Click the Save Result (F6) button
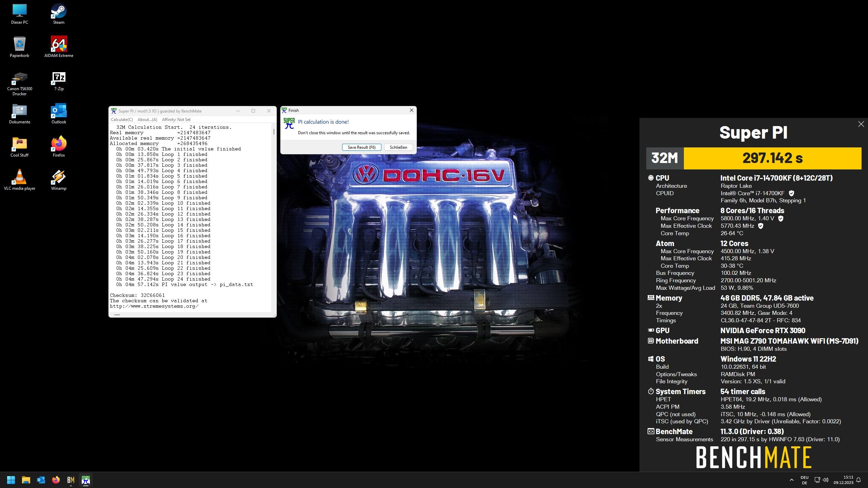Image resolution: width=868 pixels, height=488 pixels. pyautogui.click(x=362, y=147)
